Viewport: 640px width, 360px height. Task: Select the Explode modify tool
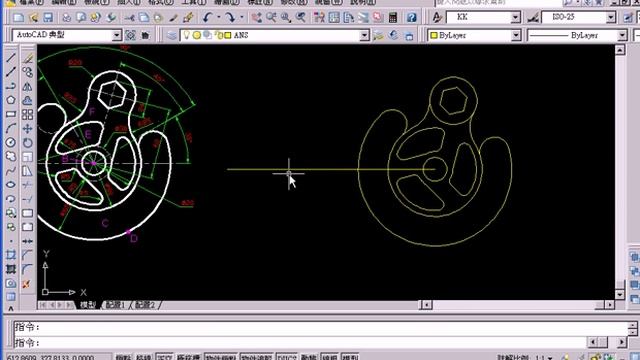coord(27,283)
